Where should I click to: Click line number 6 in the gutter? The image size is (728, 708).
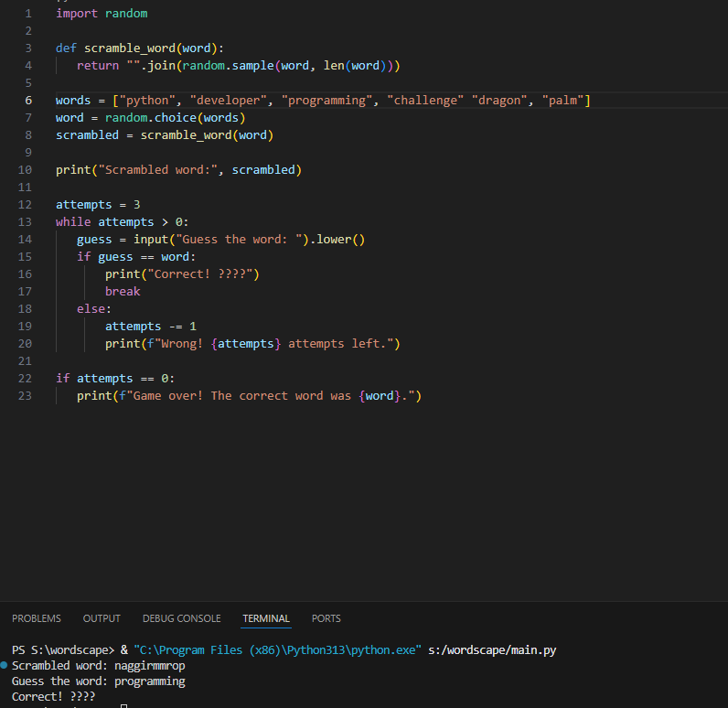pos(28,101)
